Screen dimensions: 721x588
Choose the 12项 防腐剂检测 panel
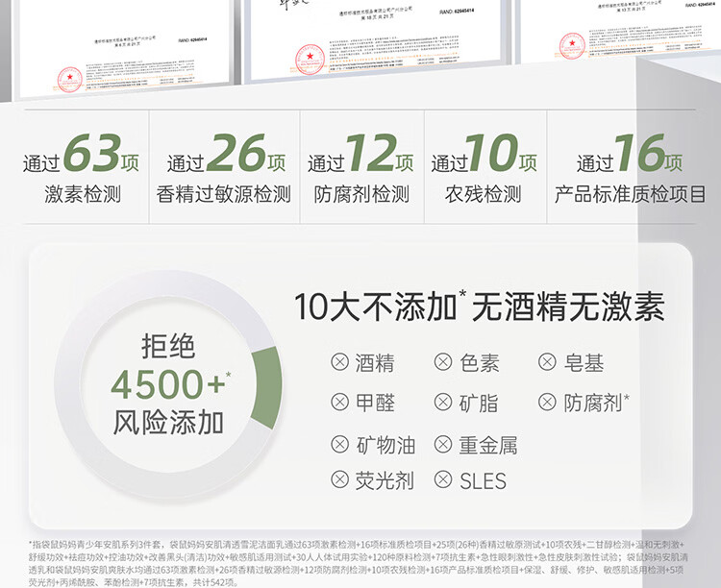[x=360, y=169]
